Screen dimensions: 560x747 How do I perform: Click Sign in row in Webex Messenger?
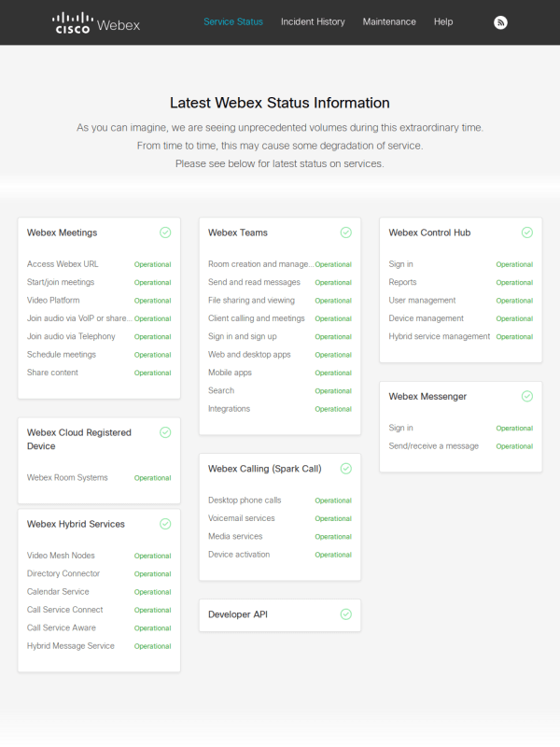click(x=461, y=428)
